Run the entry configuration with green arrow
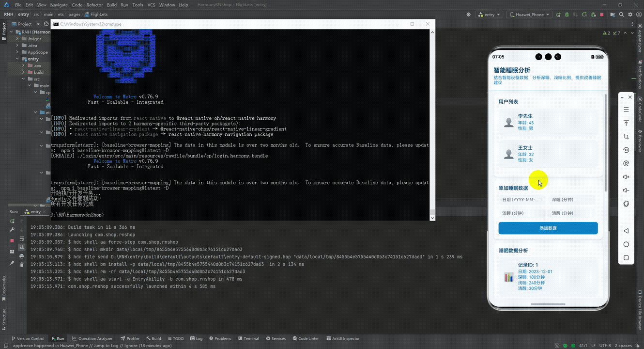 pos(558,15)
